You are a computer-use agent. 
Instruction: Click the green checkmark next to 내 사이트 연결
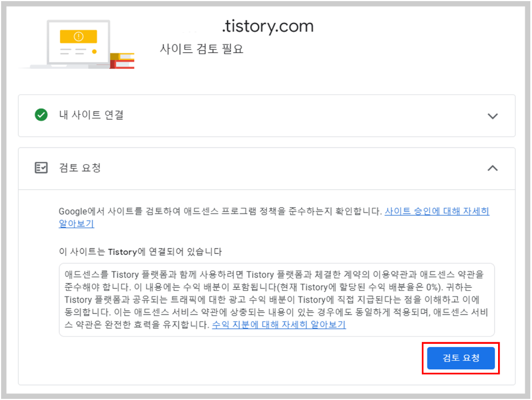pyautogui.click(x=41, y=115)
